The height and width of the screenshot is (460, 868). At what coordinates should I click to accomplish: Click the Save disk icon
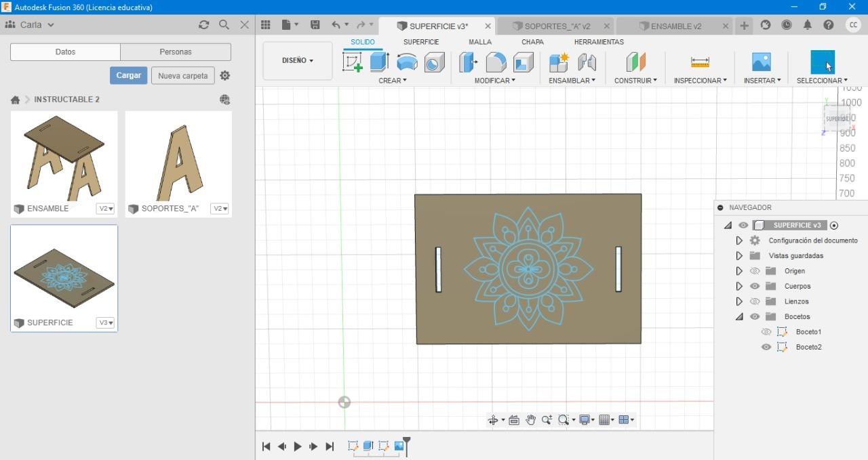tap(315, 24)
